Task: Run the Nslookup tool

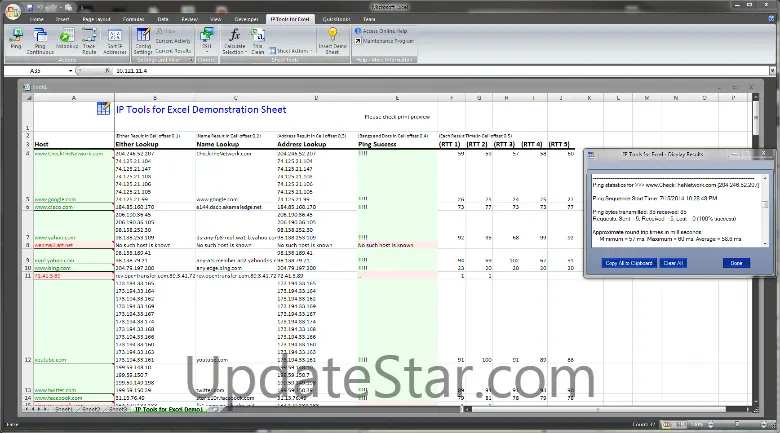Action: pos(67,39)
